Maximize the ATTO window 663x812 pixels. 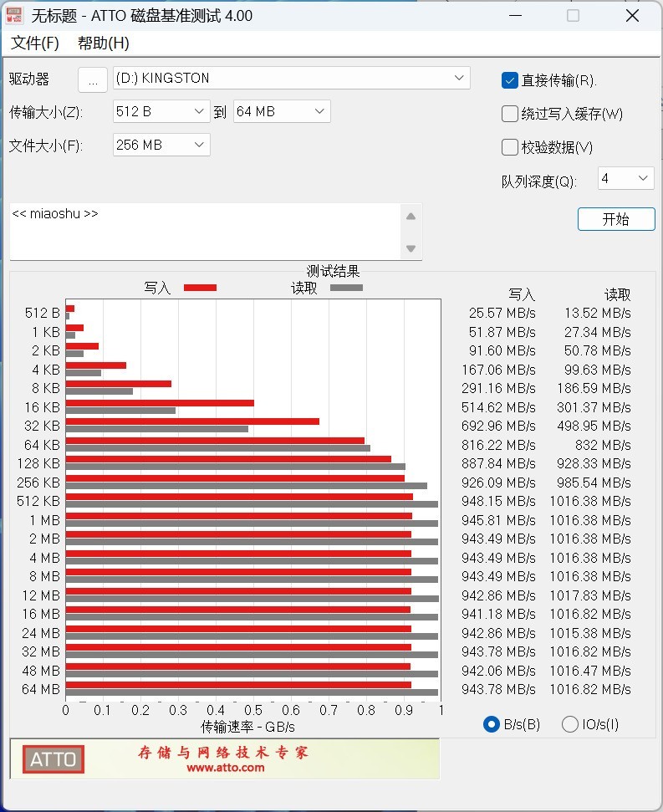click(573, 16)
